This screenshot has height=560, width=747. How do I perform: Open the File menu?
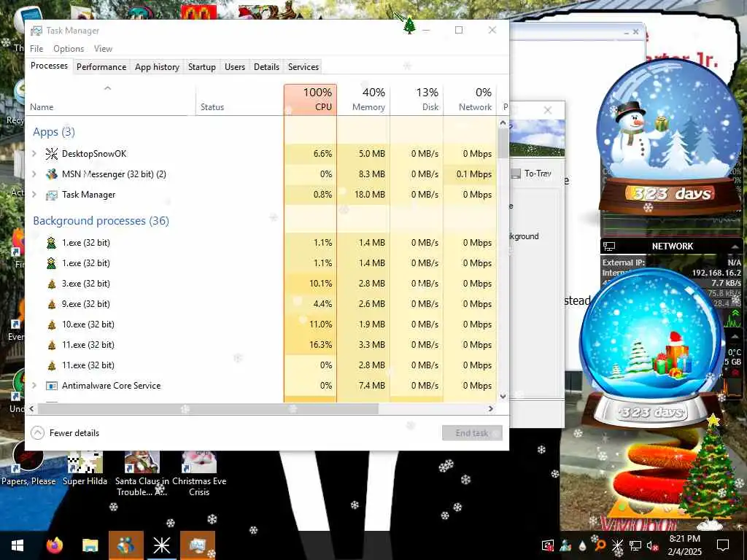pyautogui.click(x=36, y=49)
